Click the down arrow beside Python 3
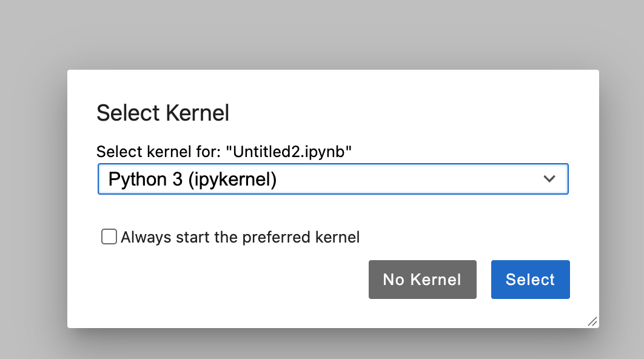644x359 pixels. (549, 179)
